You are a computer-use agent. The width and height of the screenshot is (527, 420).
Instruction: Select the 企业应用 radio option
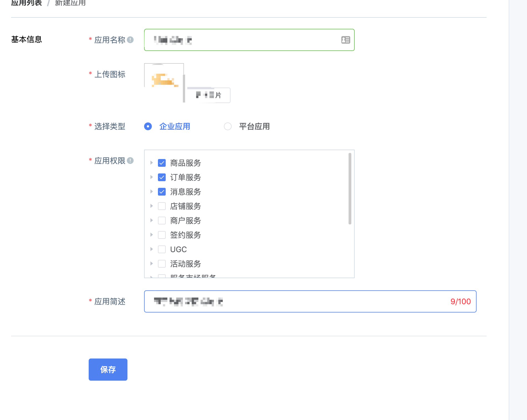tap(148, 126)
